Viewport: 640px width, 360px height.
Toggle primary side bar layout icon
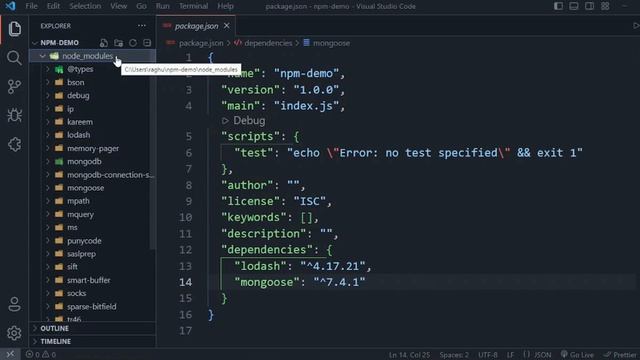coord(558,6)
